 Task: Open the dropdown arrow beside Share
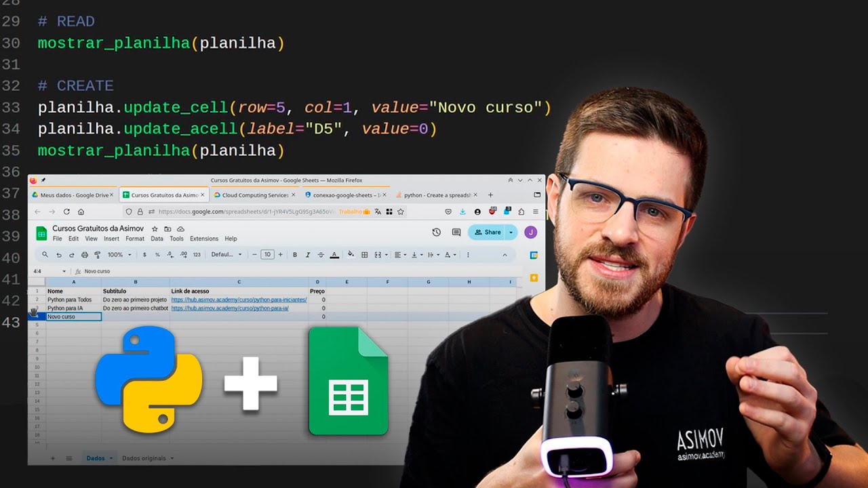tap(511, 232)
